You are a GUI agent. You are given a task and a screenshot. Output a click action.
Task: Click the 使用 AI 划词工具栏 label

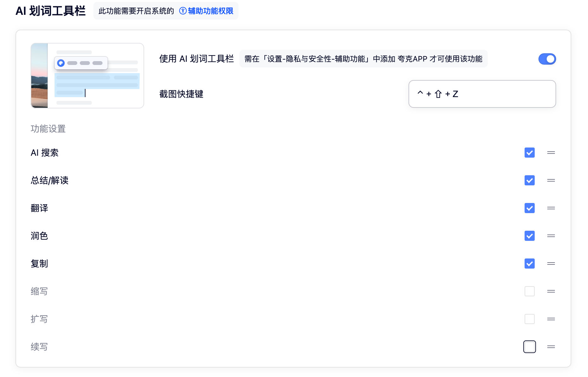tap(197, 59)
